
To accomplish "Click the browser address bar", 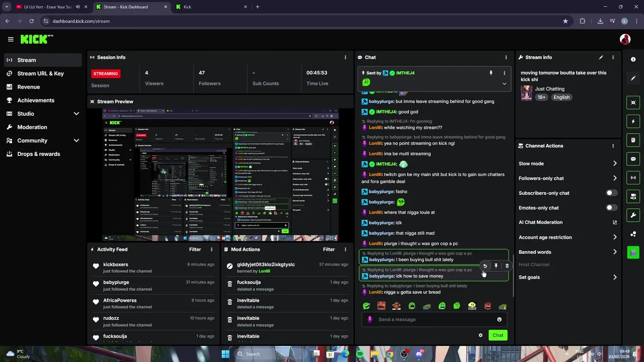I will (x=302, y=21).
